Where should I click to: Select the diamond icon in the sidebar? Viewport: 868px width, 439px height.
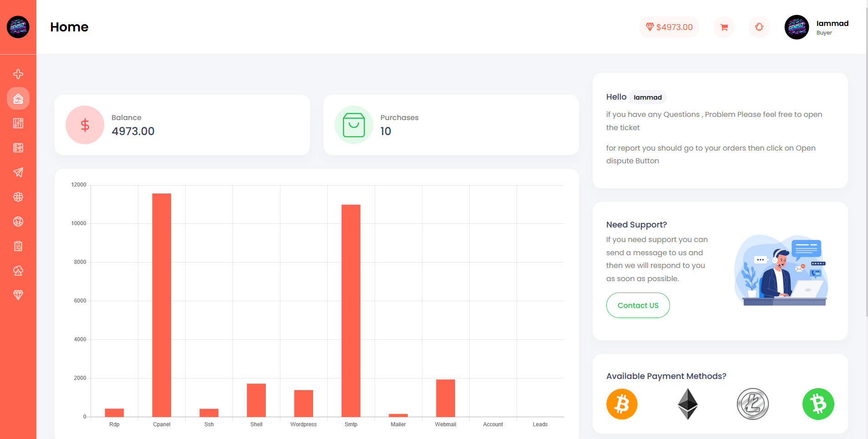click(x=18, y=295)
